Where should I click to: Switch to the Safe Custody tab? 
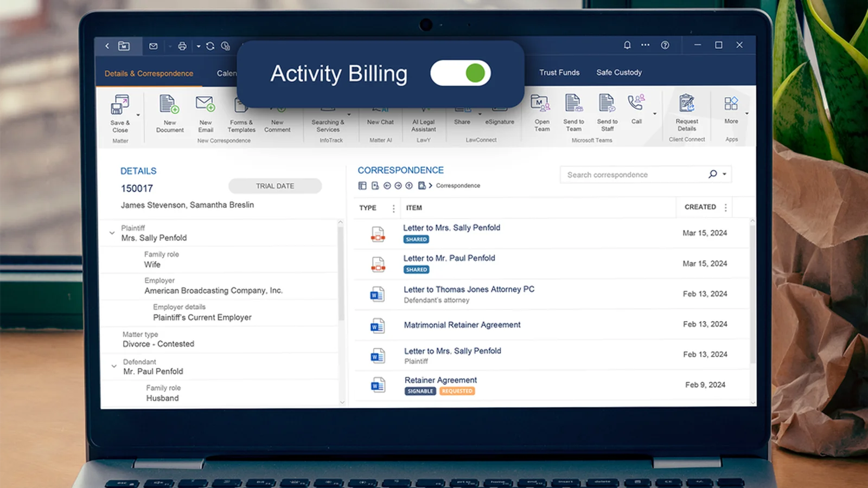(x=619, y=72)
